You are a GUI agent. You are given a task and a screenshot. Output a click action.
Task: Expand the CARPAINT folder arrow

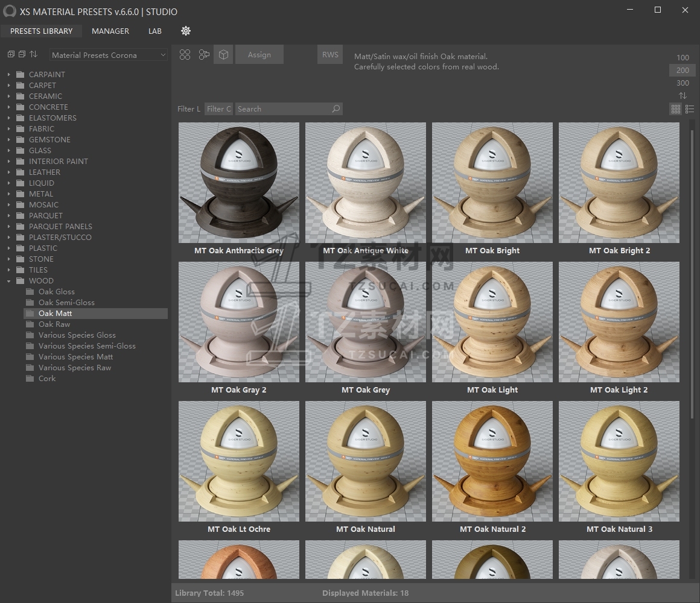pyautogui.click(x=8, y=75)
